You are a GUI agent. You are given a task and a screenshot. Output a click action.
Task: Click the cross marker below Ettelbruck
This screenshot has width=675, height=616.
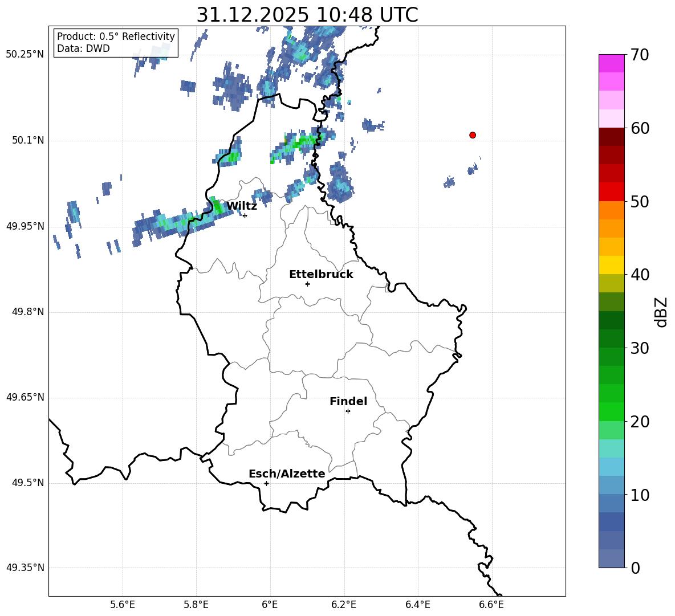coord(307,284)
